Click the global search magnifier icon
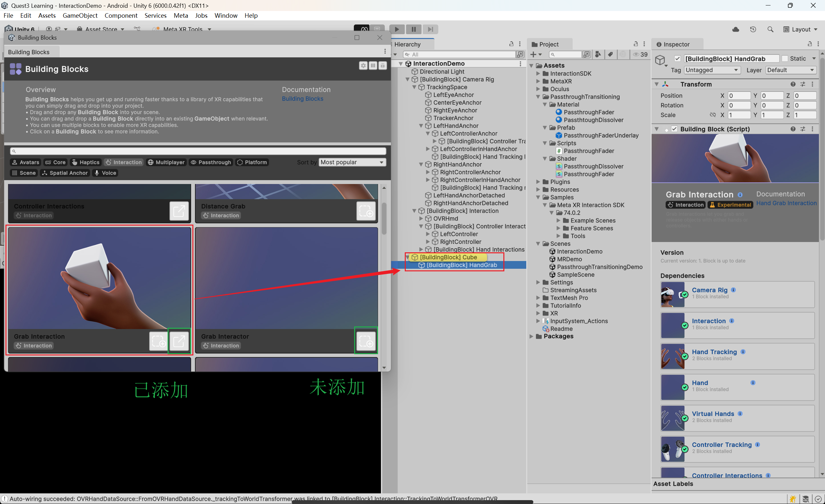The height and width of the screenshot is (504, 825). 770,29
